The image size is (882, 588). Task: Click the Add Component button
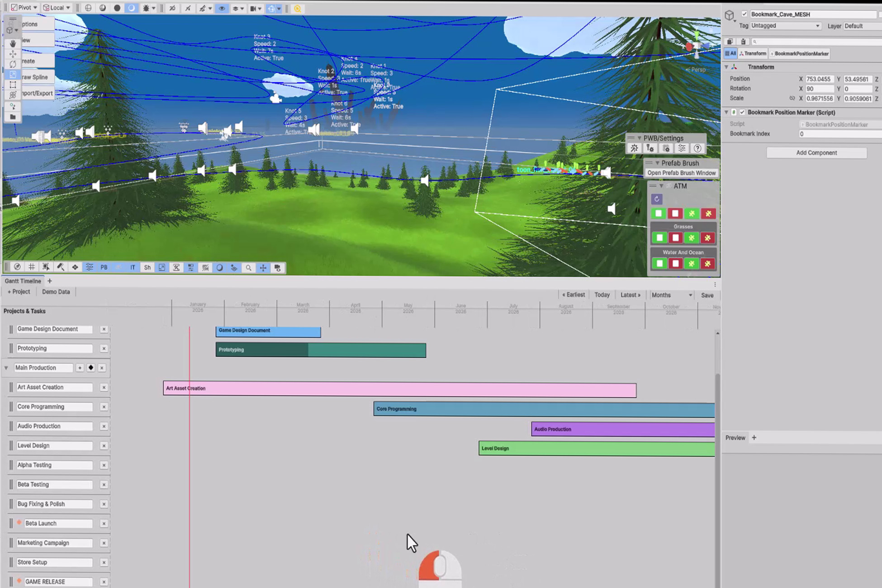tap(816, 153)
